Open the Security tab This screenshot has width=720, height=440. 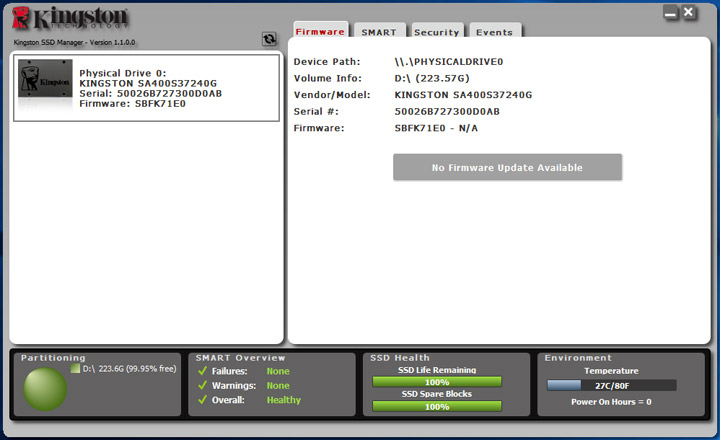coord(437,31)
